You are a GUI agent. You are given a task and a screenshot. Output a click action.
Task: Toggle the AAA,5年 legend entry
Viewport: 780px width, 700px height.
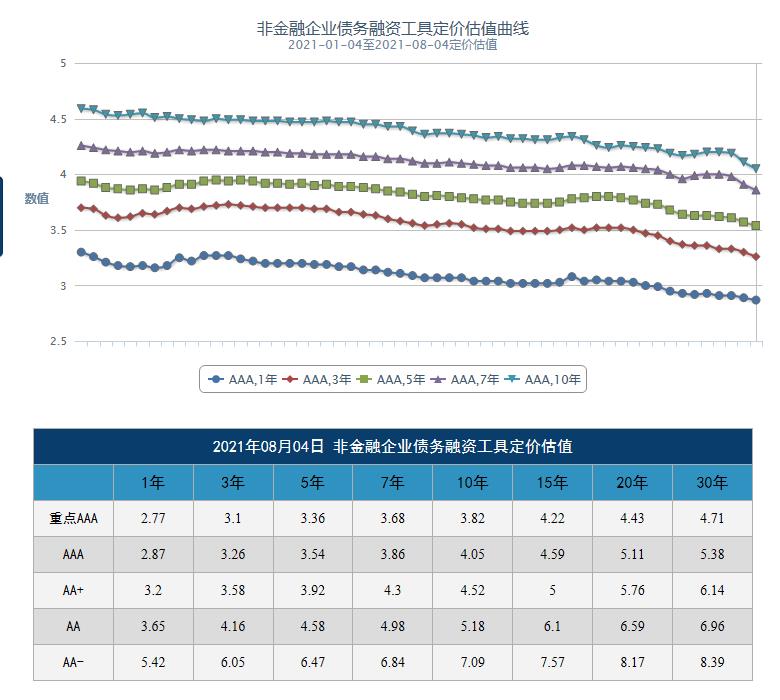coord(392,379)
